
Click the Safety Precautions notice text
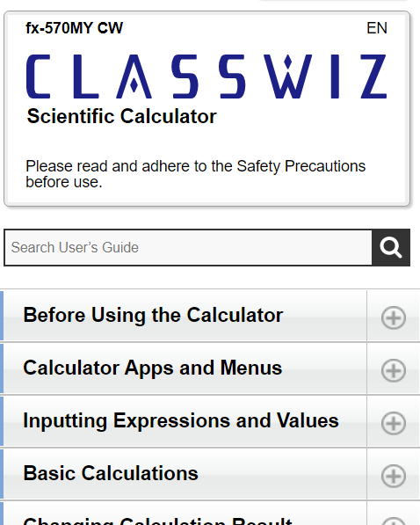coord(195,174)
